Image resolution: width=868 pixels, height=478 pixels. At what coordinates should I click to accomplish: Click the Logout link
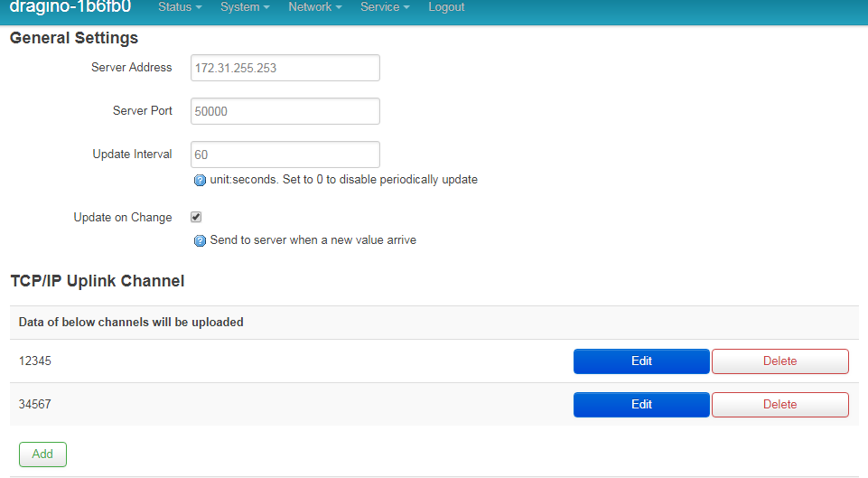[446, 7]
